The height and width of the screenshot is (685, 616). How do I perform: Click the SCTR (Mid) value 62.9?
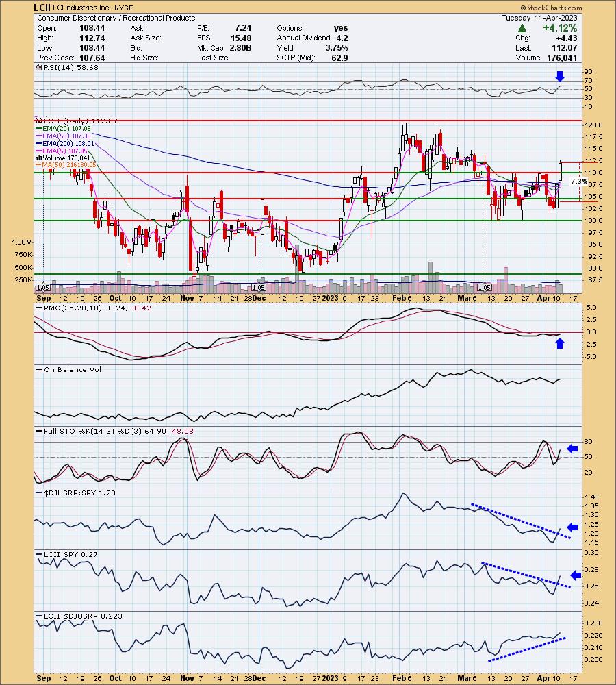click(x=339, y=58)
